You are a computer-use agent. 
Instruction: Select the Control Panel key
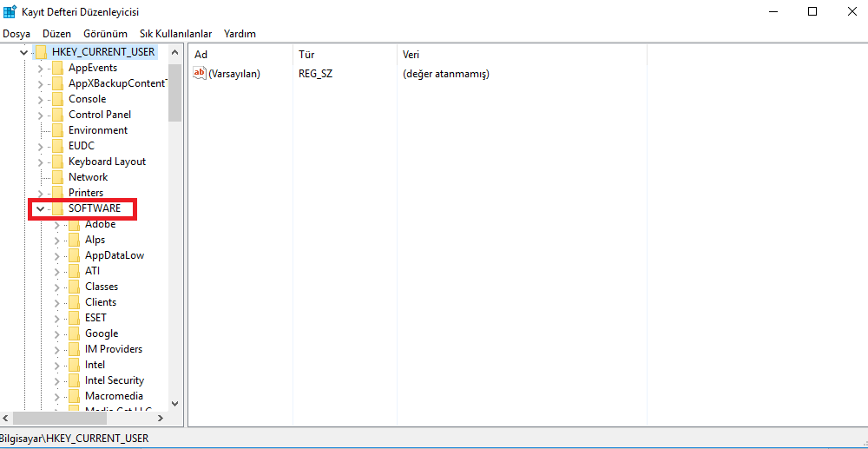(100, 115)
